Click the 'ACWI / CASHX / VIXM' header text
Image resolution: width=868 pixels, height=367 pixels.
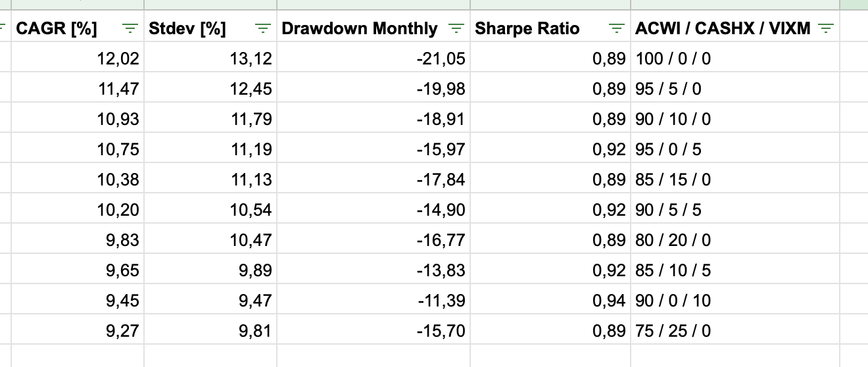723,28
